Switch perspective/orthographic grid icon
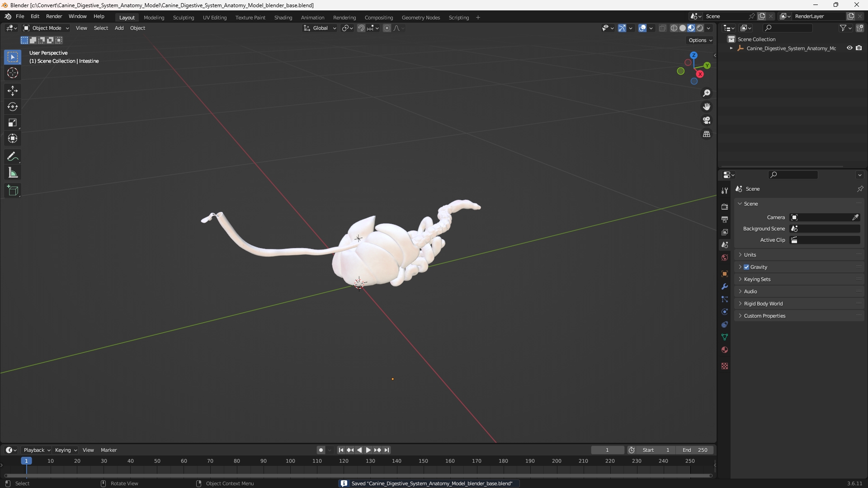Image resolution: width=868 pixels, height=488 pixels. pos(707,134)
